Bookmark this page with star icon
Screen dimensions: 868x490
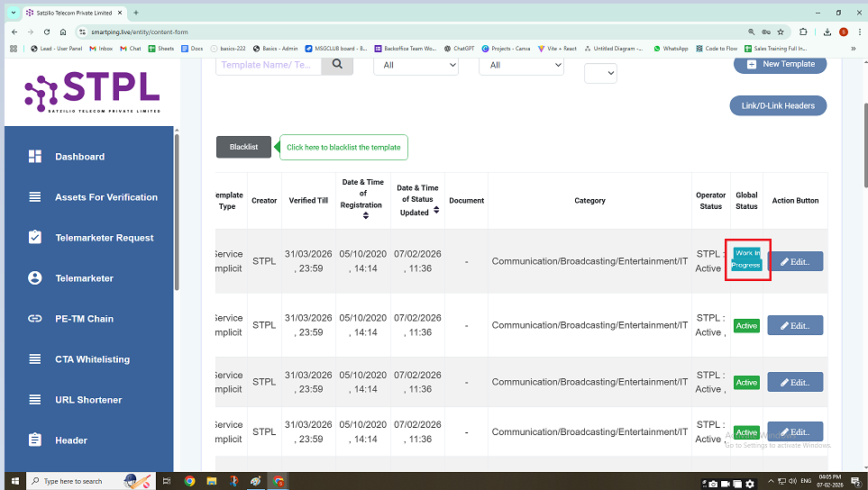point(781,32)
